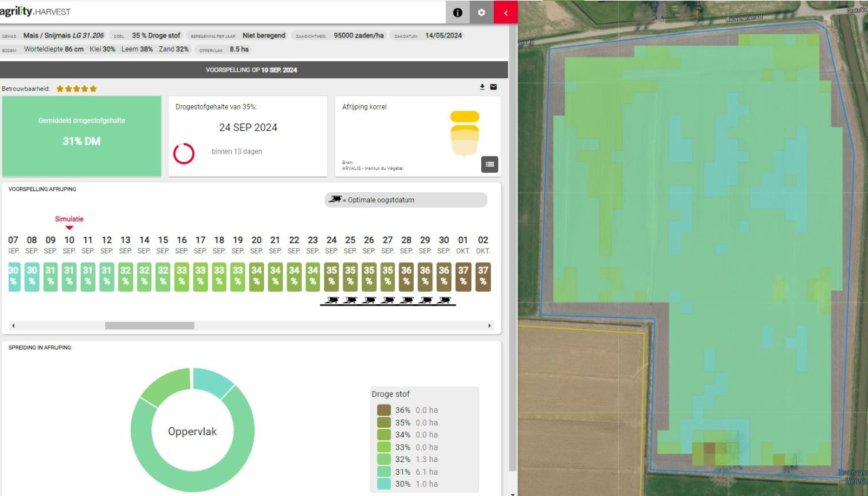Open the kernel ripening list icon

pos(489,164)
